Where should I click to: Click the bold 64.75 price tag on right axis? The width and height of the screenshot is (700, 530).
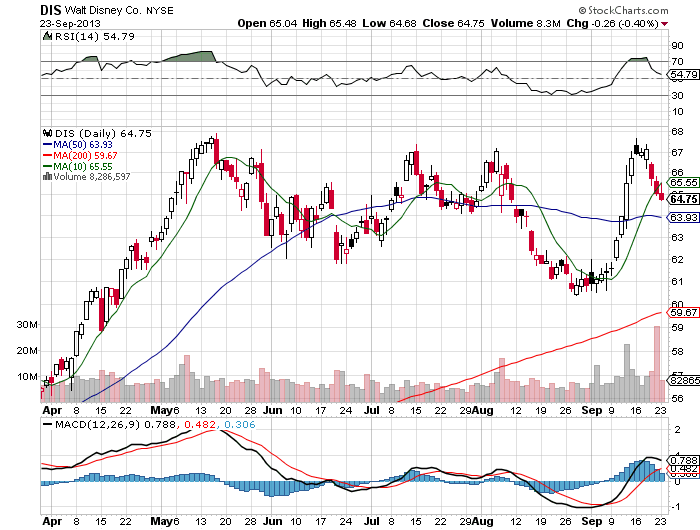[683, 199]
